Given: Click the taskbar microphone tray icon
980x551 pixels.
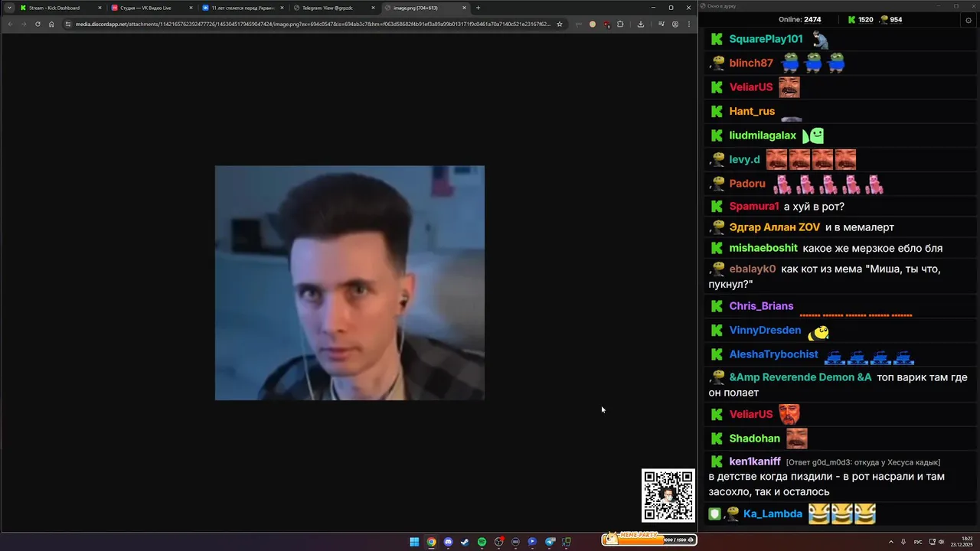Looking at the screenshot, I should pyautogui.click(x=903, y=542).
